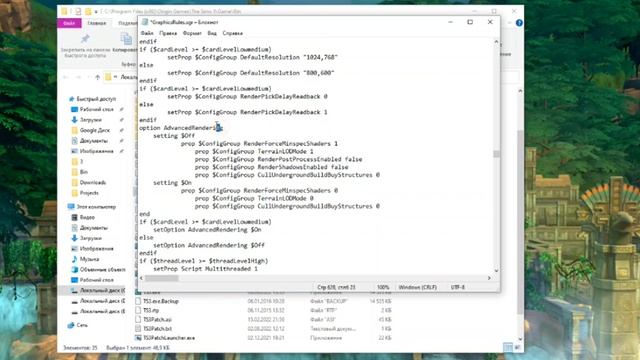Open the Вид menu in Notepad

coord(212,33)
